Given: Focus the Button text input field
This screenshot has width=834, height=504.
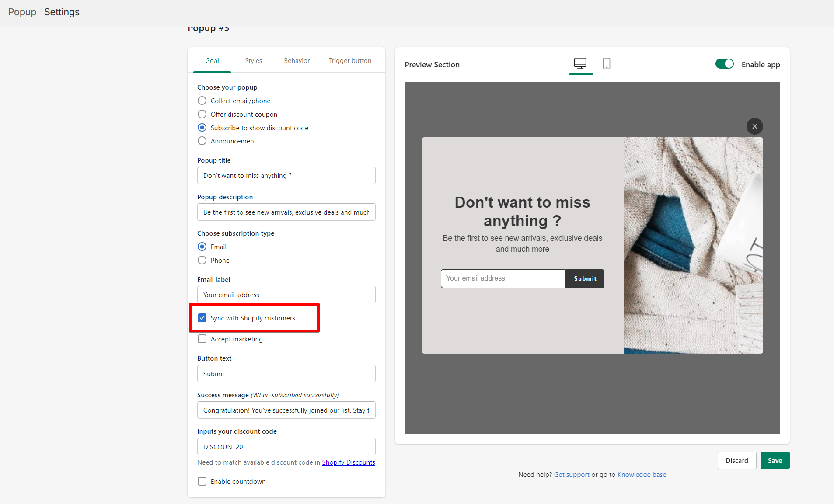Looking at the screenshot, I should pyautogui.click(x=286, y=374).
